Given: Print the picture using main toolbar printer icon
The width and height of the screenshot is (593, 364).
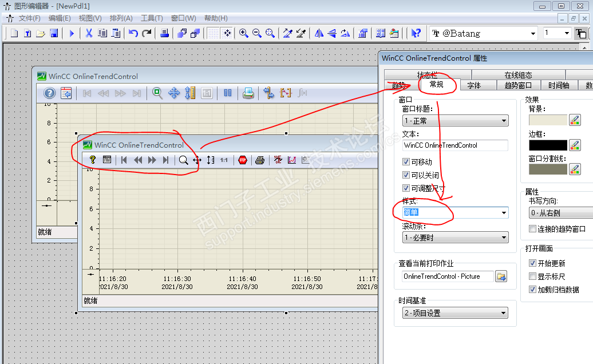Looking at the screenshot, I should 164,33.
